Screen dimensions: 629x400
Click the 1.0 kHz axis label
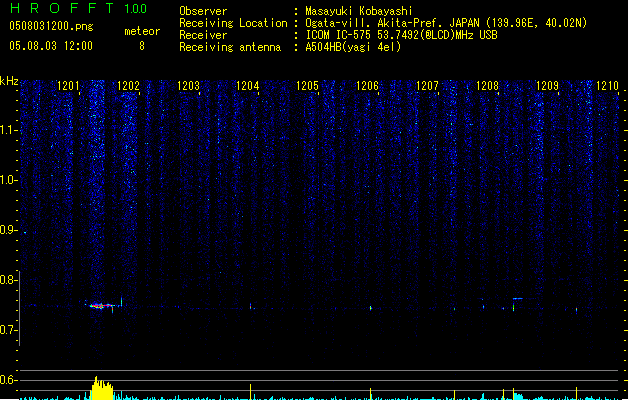point(8,180)
